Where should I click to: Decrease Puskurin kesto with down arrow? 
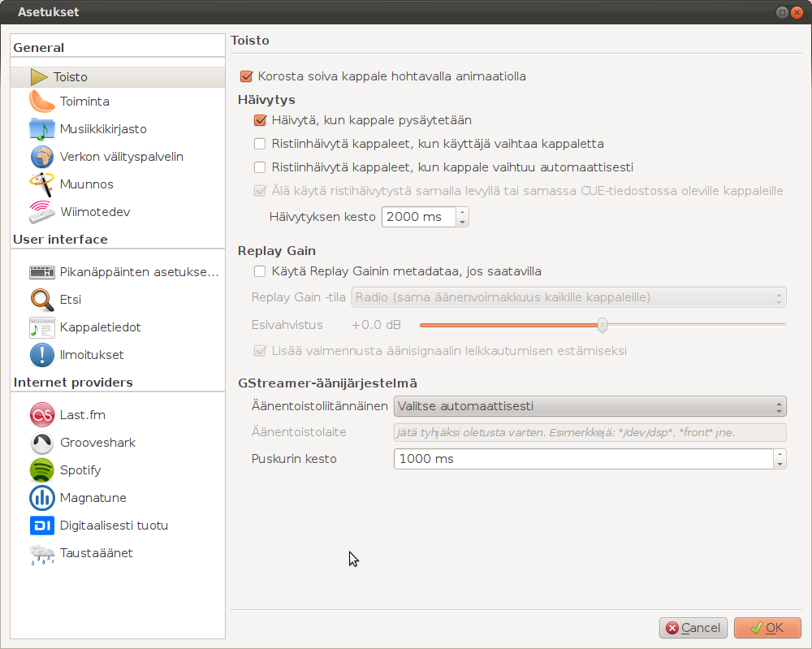point(780,464)
